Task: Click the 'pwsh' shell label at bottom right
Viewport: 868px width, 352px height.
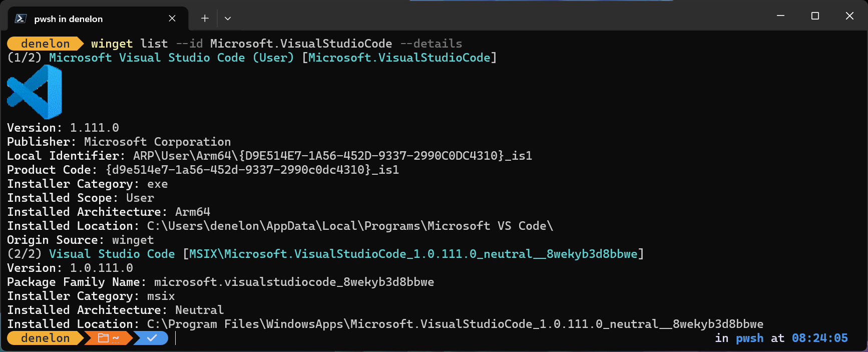Action: (749, 338)
